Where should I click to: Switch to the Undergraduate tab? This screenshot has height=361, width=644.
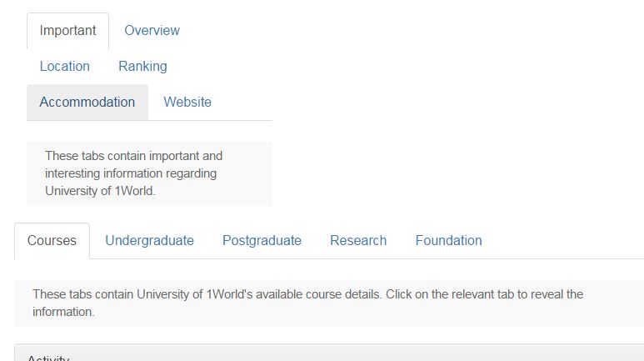click(x=149, y=241)
